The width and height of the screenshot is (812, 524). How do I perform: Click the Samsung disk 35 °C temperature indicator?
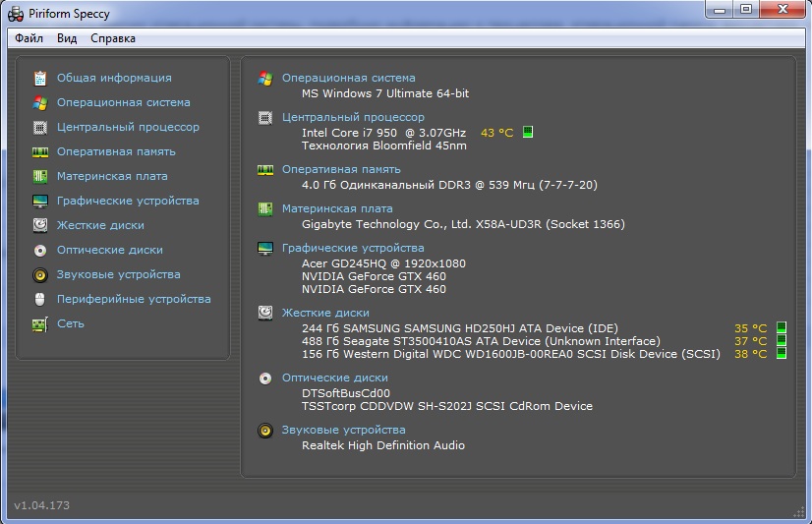782,327
